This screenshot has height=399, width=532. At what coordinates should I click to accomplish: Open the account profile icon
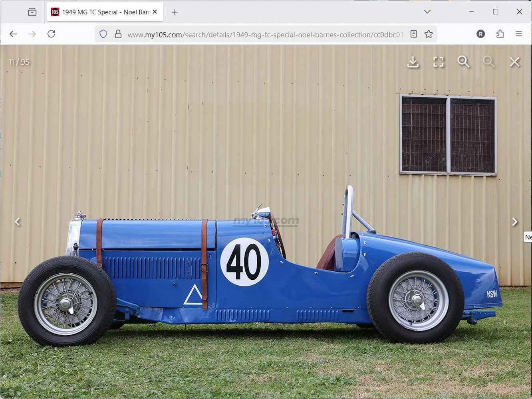(x=480, y=34)
